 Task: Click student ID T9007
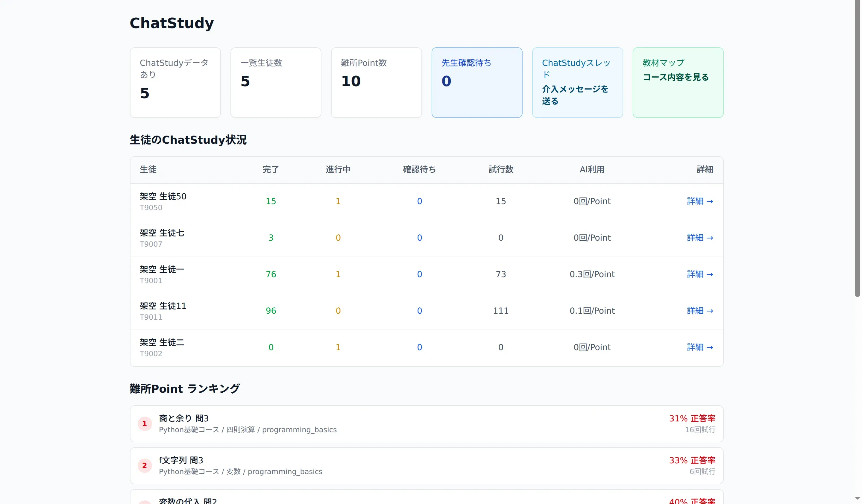click(x=151, y=244)
